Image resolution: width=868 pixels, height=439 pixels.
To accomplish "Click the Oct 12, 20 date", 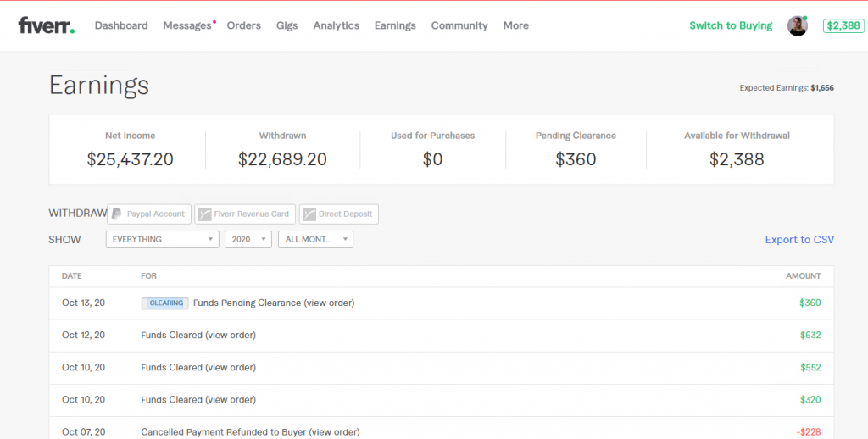I will click(x=84, y=335).
